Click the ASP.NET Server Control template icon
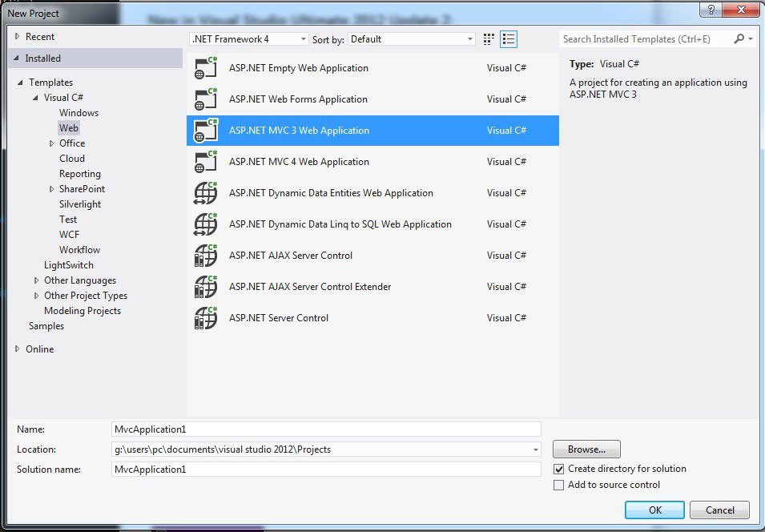 click(206, 318)
